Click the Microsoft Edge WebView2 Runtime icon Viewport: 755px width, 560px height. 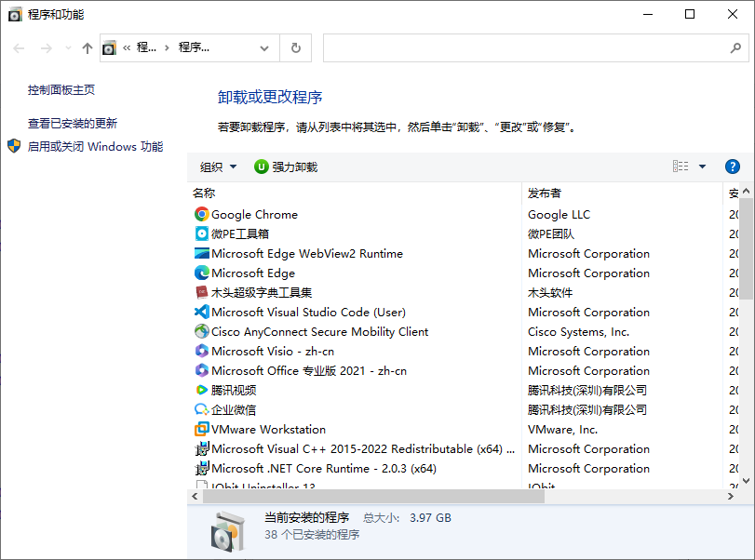point(202,253)
